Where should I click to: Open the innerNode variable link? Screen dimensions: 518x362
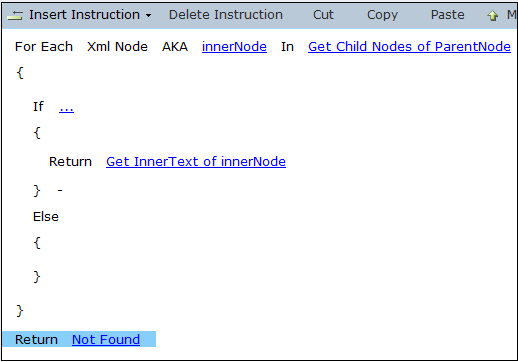click(234, 47)
